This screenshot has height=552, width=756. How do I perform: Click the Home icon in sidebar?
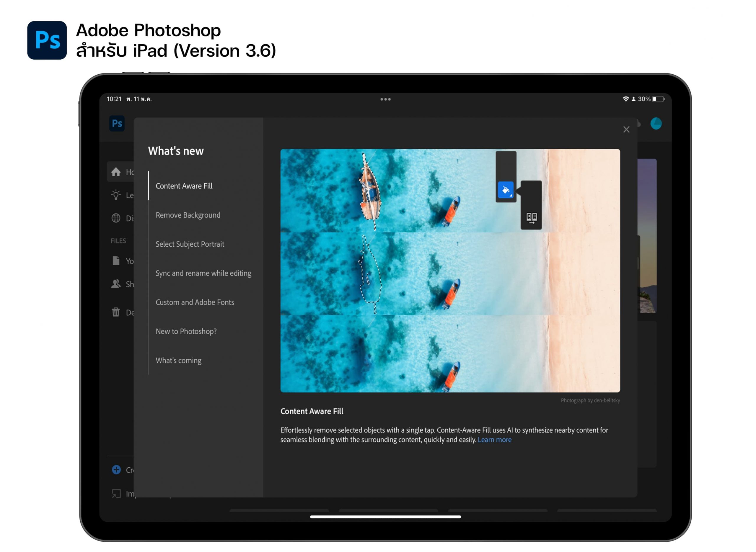(116, 172)
